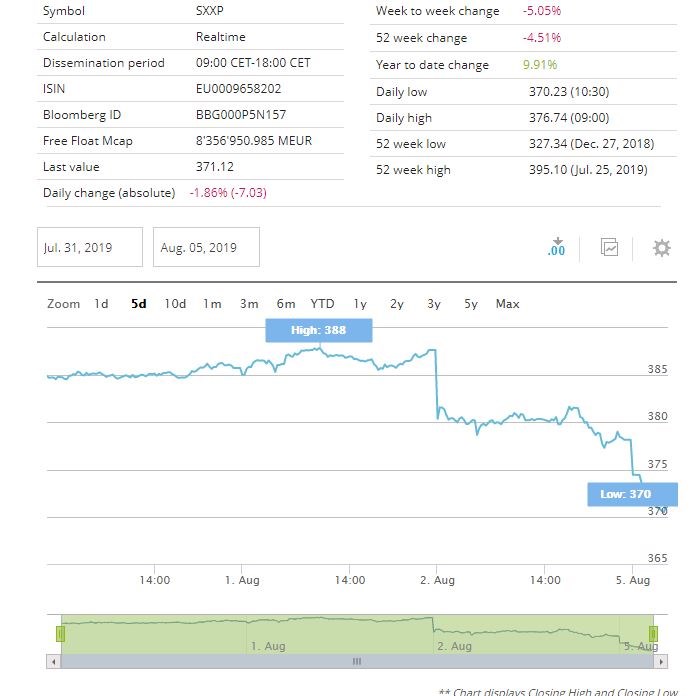Viewport: 700px width, 696px height.
Task: Zoom chart to 1y range
Action: coord(360,304)
